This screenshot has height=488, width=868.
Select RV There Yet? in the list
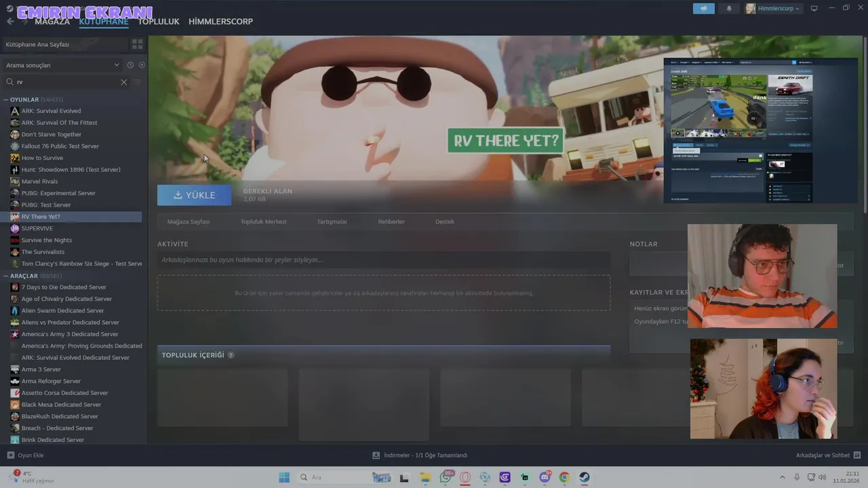tap(72, 217)
